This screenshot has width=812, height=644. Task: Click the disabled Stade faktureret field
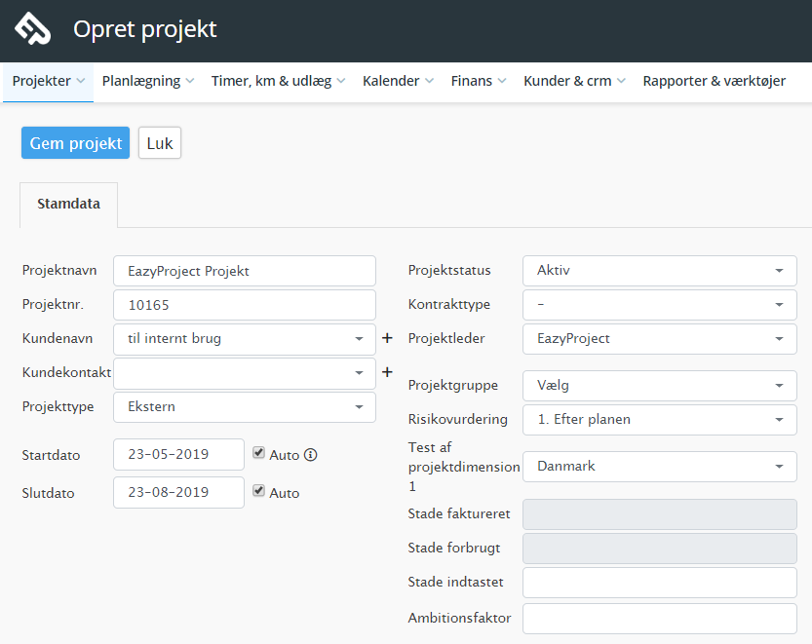659,514
